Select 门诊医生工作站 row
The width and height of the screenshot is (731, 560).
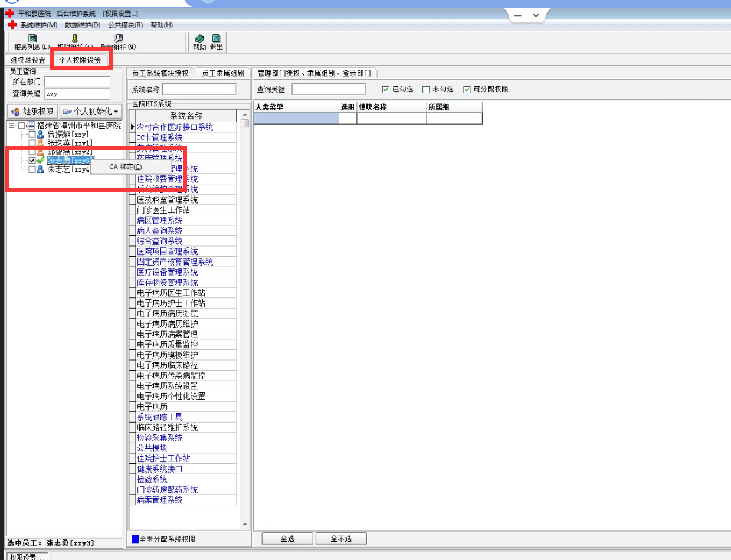[186, 210]
